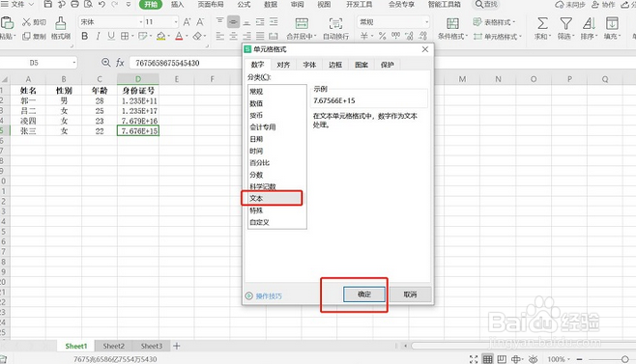The height and width of the screenshot is (364, 636).
Task: Cut selection with the scissors icon
Action: tap(26, 22)
